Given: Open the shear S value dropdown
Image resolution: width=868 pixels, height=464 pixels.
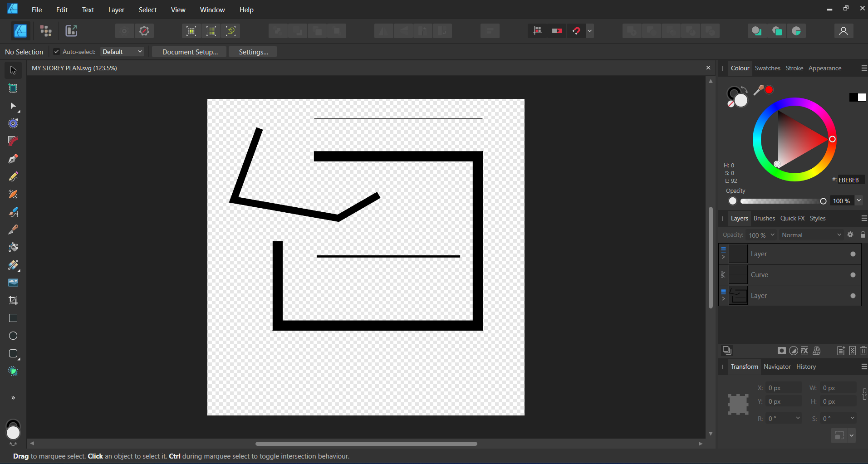Looking at the screenshot, I should (852, 418).
